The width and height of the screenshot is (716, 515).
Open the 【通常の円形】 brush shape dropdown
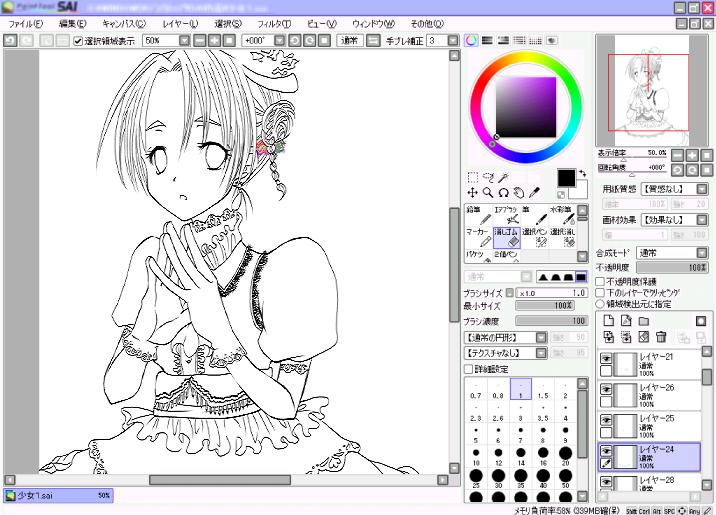coord(541,337)
